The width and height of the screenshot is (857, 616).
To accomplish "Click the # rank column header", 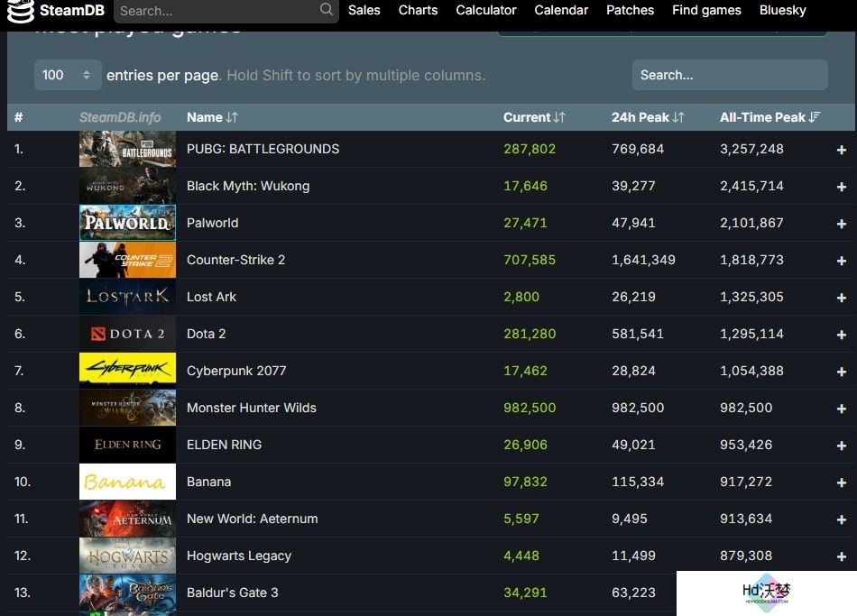I will click(19, 117).
